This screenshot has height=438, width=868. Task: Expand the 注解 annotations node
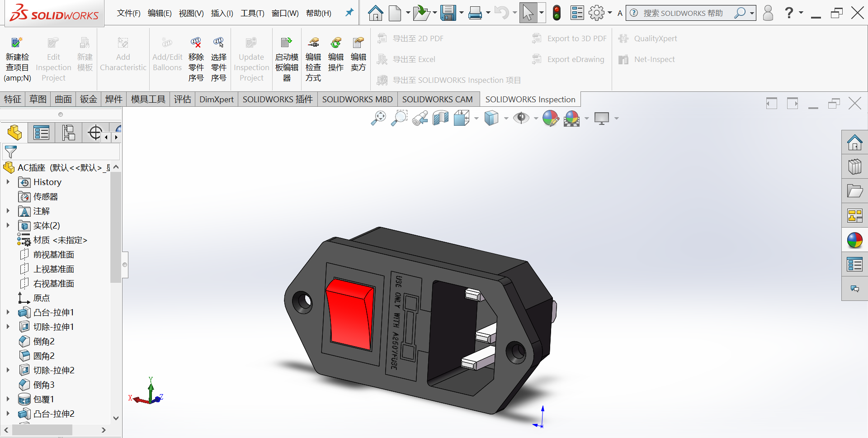point(8,211)
